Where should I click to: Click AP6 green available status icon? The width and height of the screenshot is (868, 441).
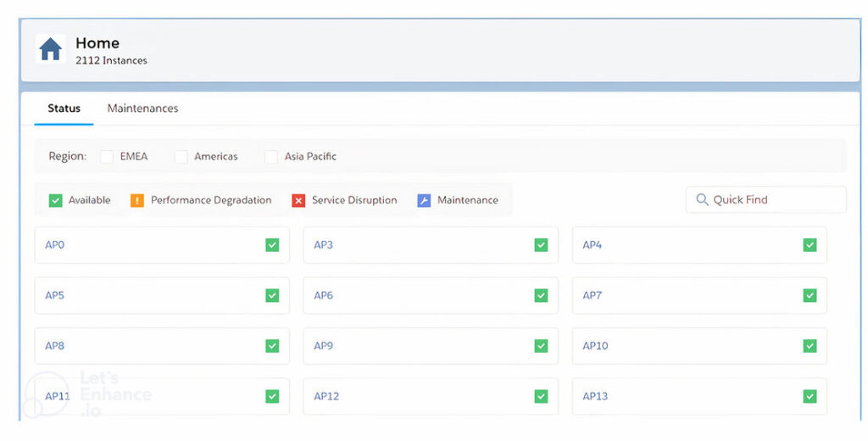(541, 295)
